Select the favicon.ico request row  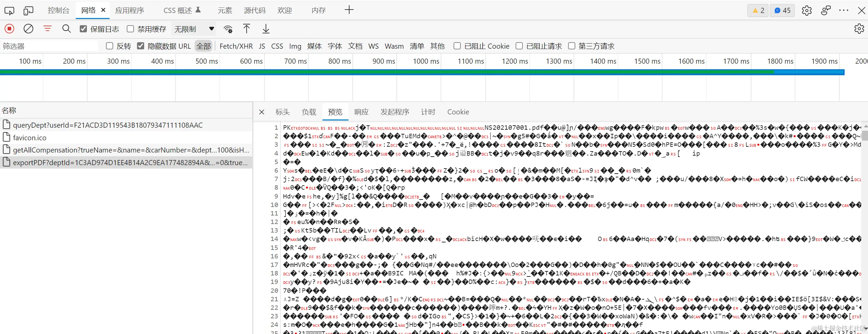126,138
